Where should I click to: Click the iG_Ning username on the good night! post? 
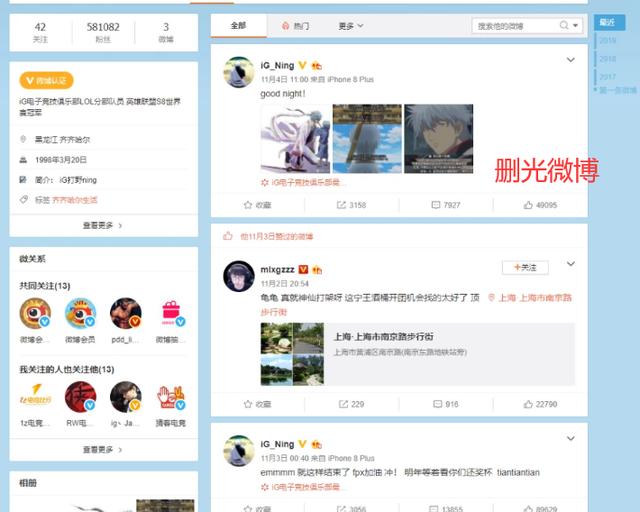tap(277, 65)
